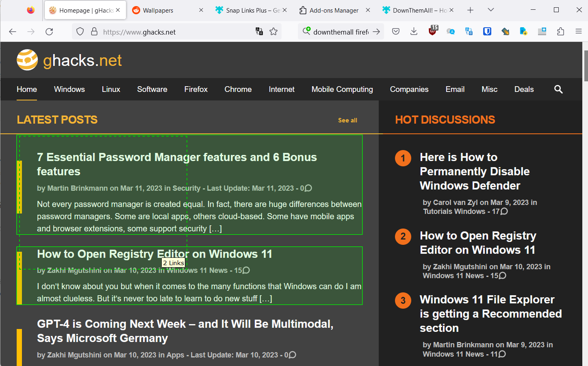
Task: Open the Downloads panel
Action: [414, 31]
